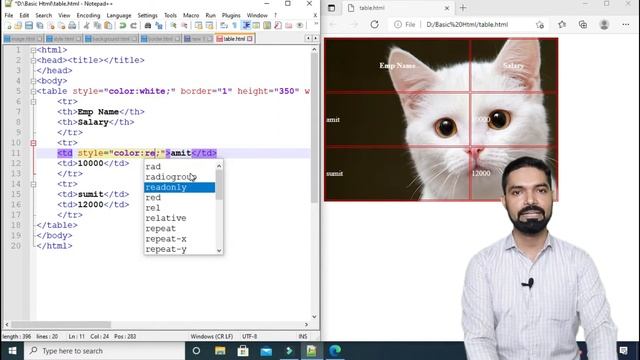Image resolution: width=640 pixels, height=360 pixels.
Task: Click the autocomplete list scrollbar thumb
Action: coord(219,184)
